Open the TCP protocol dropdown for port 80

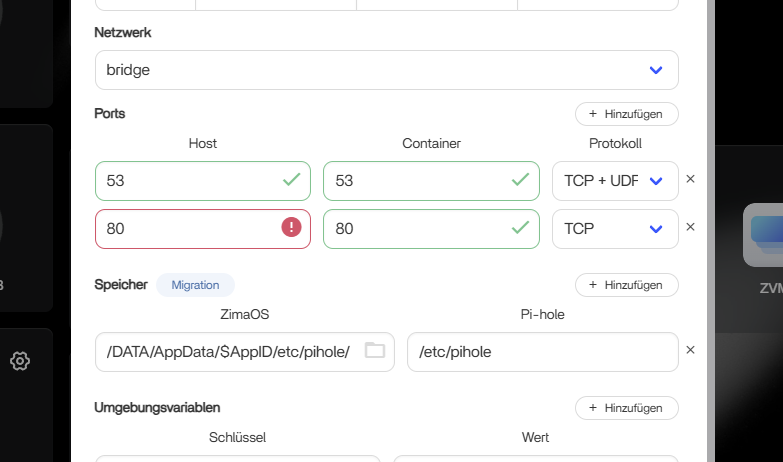pyautogui.click(x=656, y=229)
